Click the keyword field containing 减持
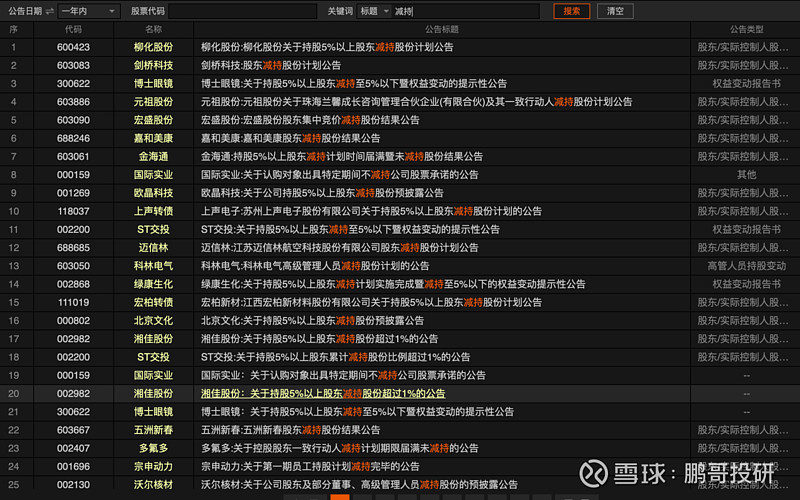Image resolution: width=800 pixels, height=500 pixels. point(466,11)
